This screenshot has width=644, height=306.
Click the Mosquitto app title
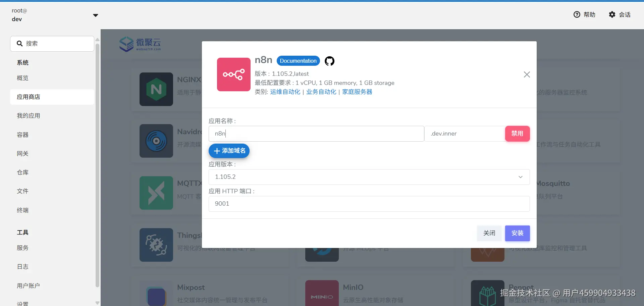tap(553, 184)
